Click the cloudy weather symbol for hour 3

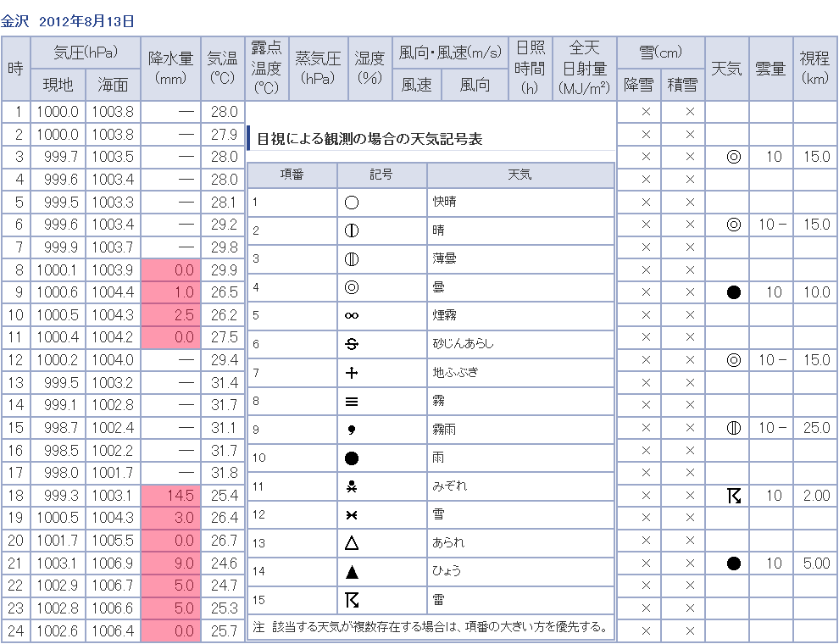734,157
